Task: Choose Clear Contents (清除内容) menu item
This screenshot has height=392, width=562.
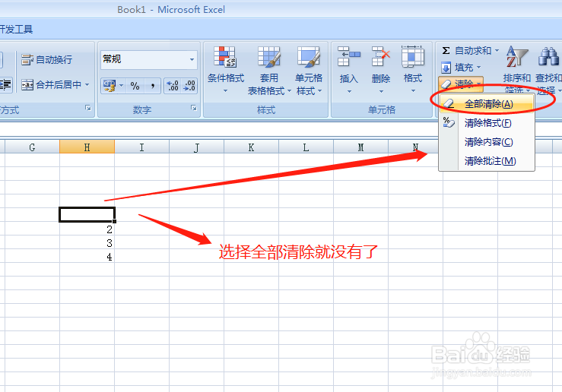Action: point(487,142)
